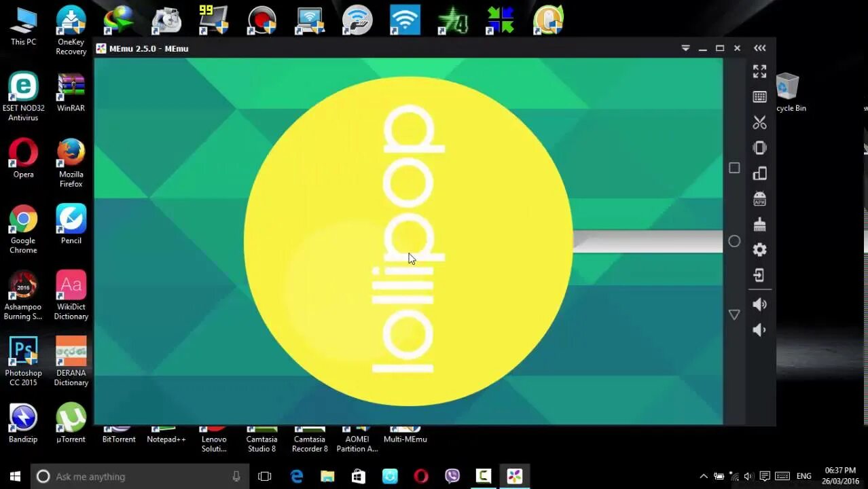Click the MEmu shake device icon

coord(759,148)
